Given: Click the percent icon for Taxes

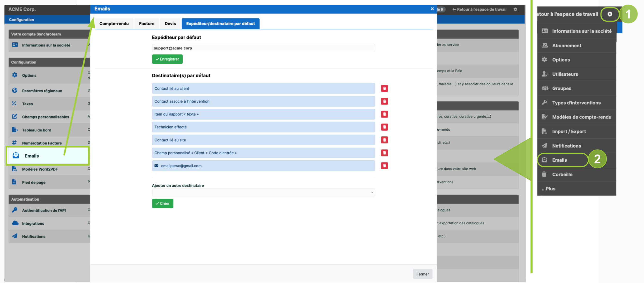Looking at the screenshot, I should (14, 103).
